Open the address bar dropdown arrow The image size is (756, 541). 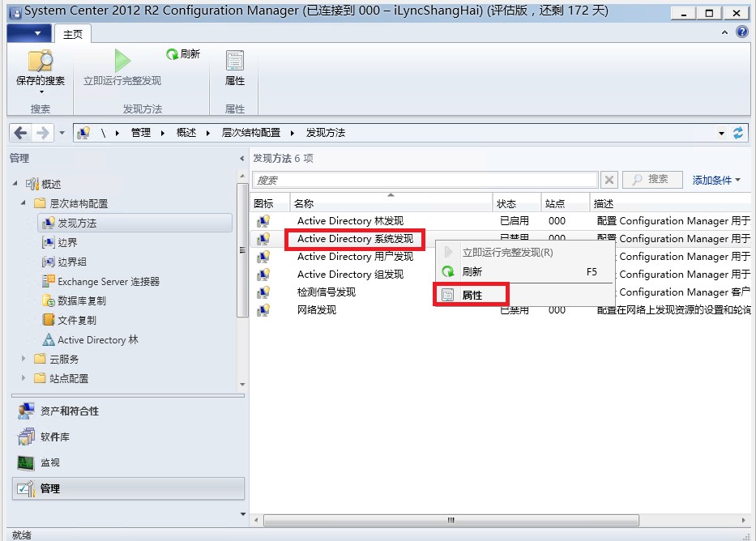(x=721, y=133)
